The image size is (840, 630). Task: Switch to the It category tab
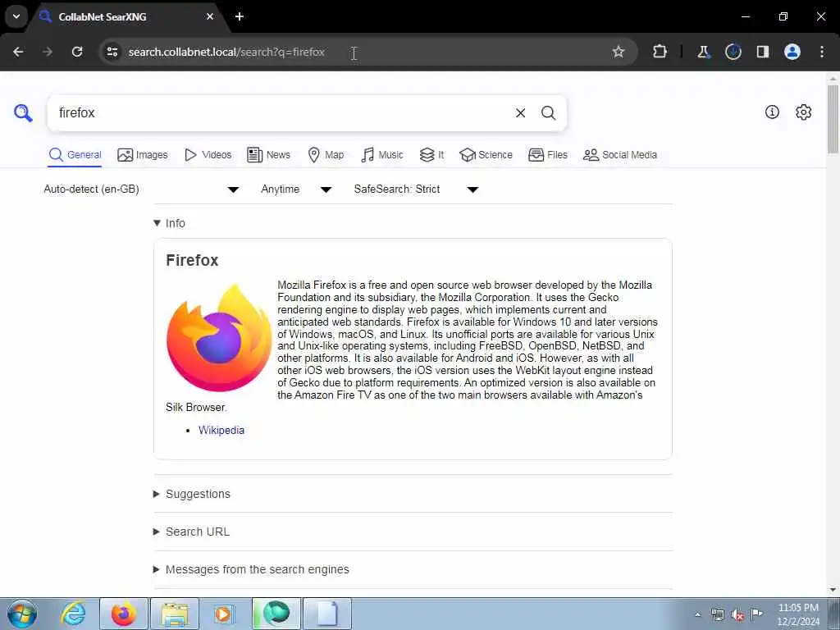point(431,155)
